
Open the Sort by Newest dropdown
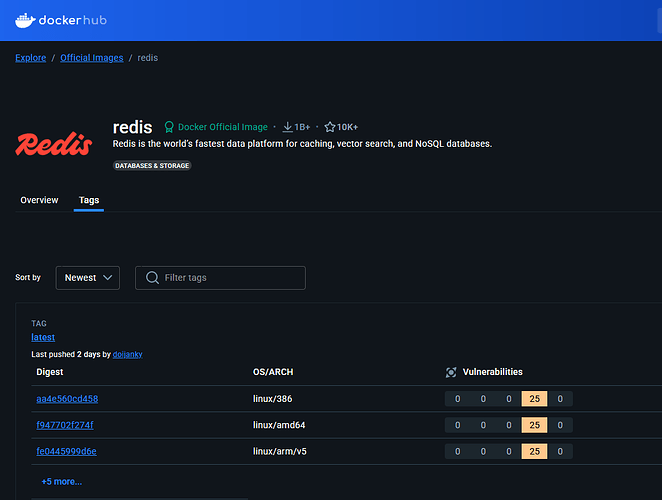pyautogui.click(x=88, y=278)
